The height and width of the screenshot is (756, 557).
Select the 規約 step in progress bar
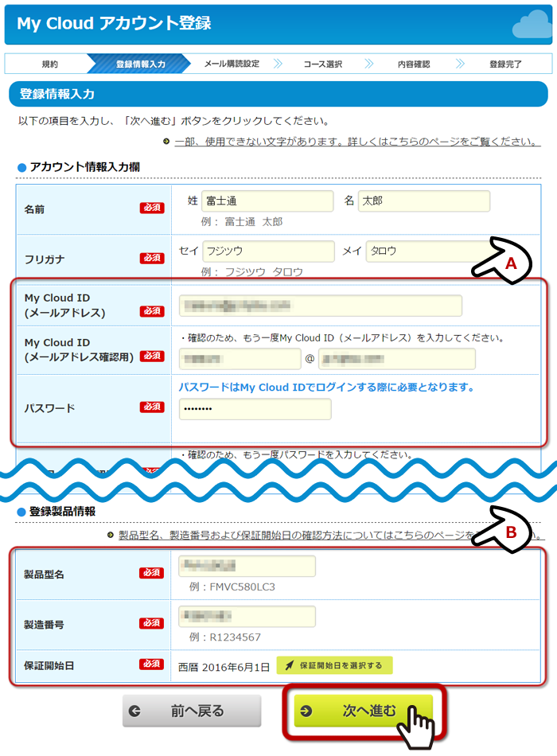(49, 64)
